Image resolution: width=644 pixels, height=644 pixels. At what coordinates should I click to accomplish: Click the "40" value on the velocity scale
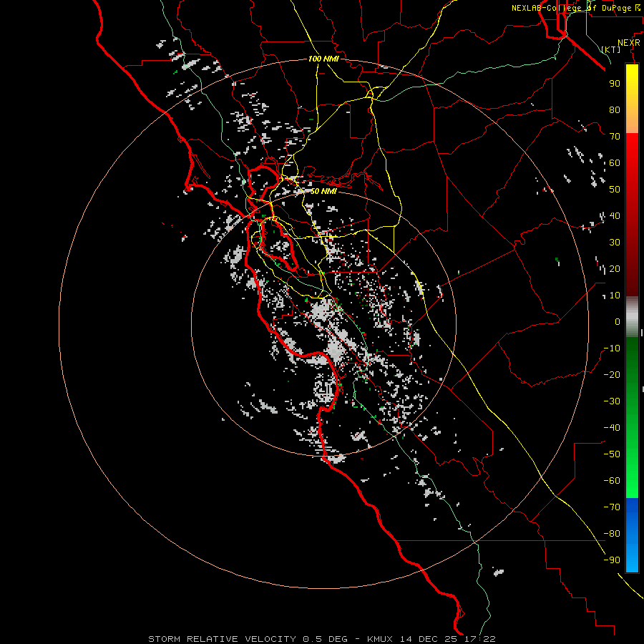(x=615, y=215)
